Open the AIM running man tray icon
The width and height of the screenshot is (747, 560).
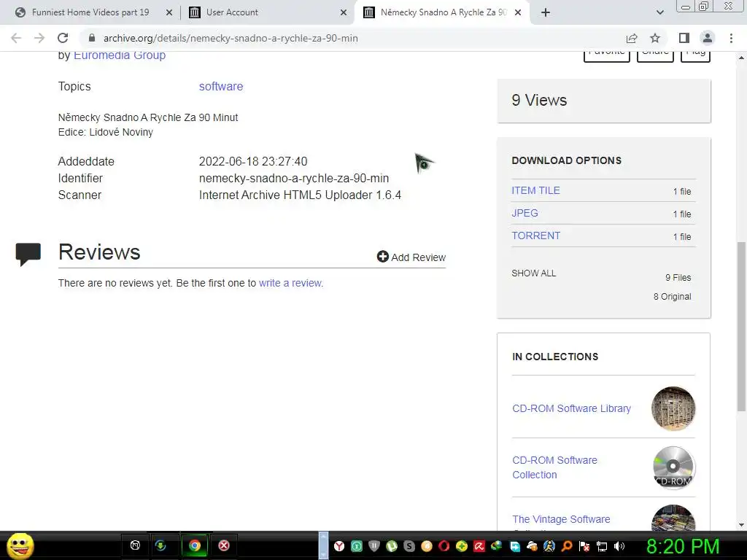pyautogui.click(x=549, y=546)
